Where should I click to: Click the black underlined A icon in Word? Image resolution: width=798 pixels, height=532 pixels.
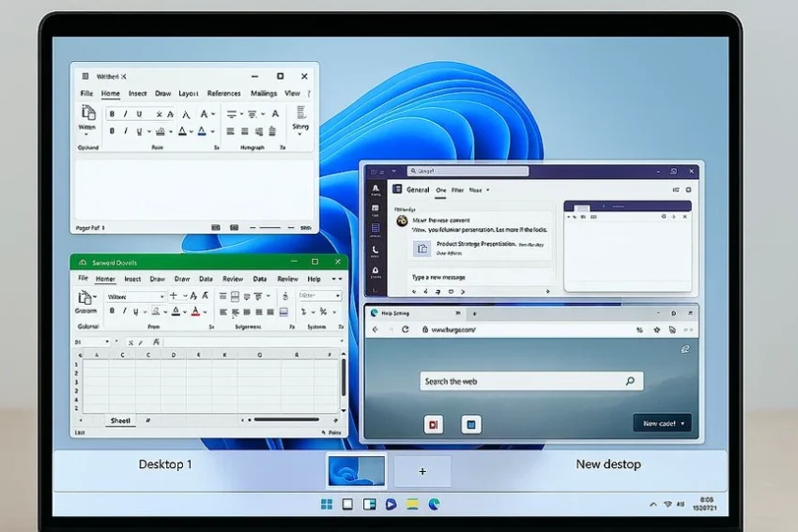(182, 131)
